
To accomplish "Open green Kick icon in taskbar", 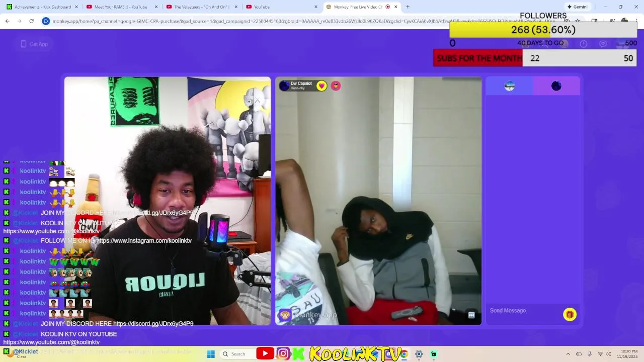I will coord(299,354).
